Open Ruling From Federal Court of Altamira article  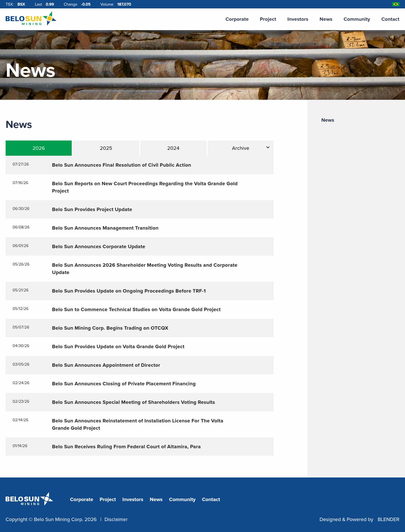[x=126, y=447]
